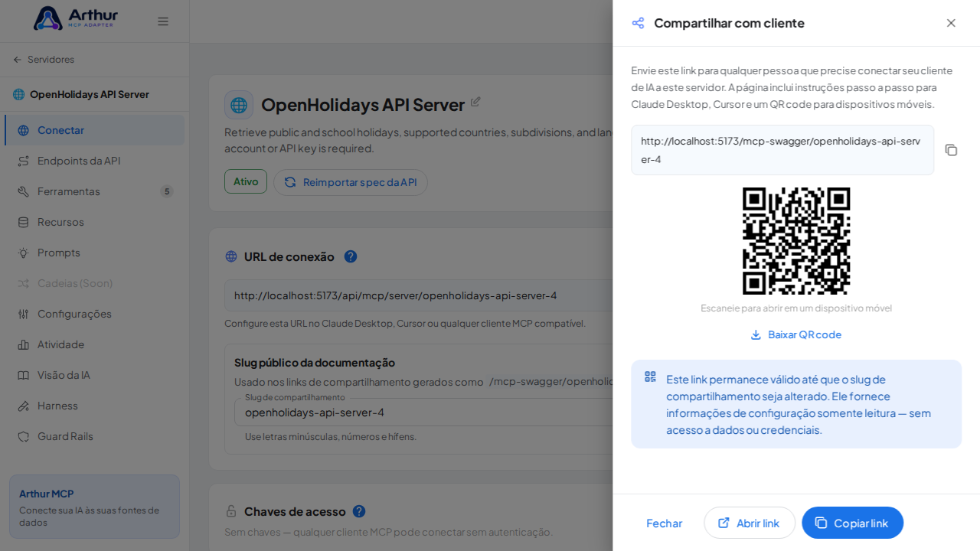The width and height of the screenshot is (980, 551).
Task: Click the padlock icon by Chaves de acesso
Action: [231, 511]
